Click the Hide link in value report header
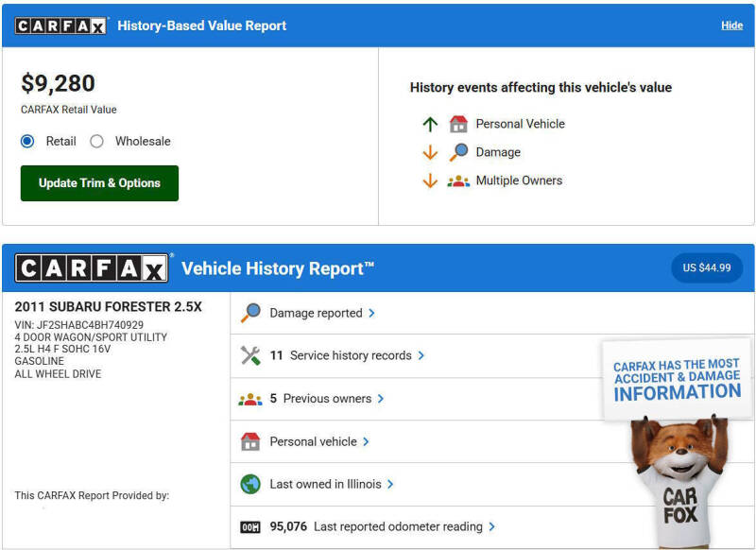The width and height of the screenshot is (756, 550). (731, 26)
